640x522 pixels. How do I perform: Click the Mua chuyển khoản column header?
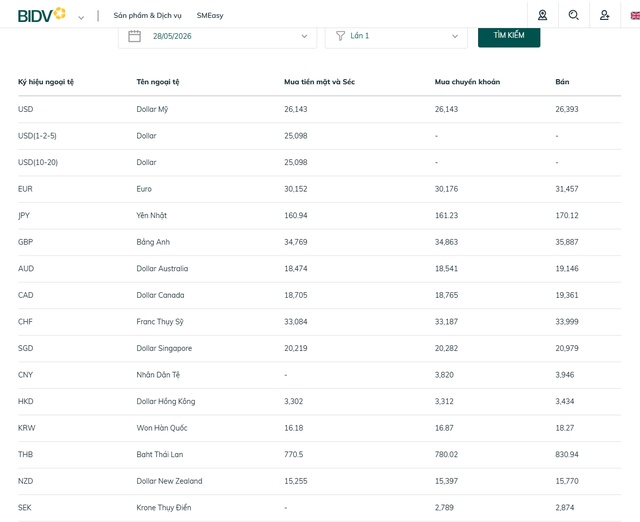(x=467, y=82)
